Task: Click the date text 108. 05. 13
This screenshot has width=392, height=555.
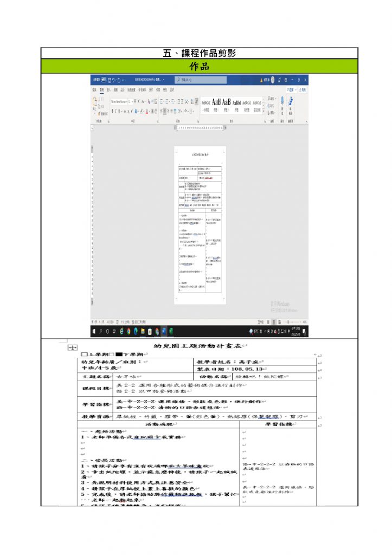Action: [x=246, y=369]
